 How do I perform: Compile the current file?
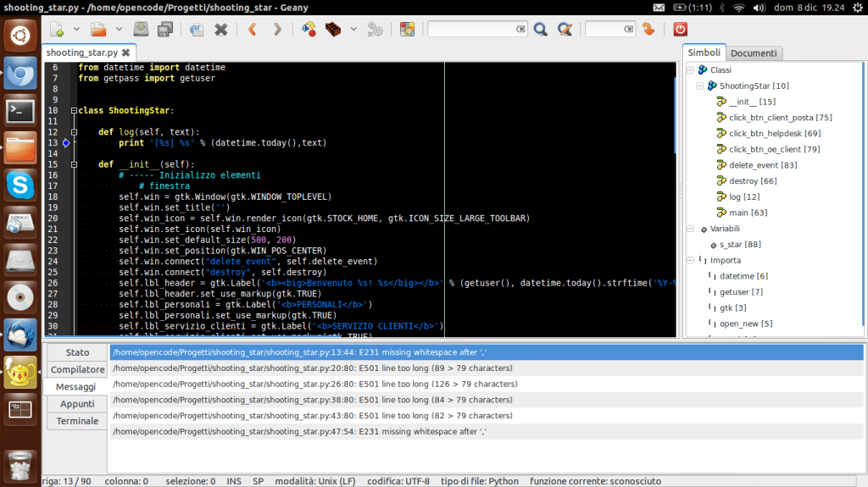309,30
